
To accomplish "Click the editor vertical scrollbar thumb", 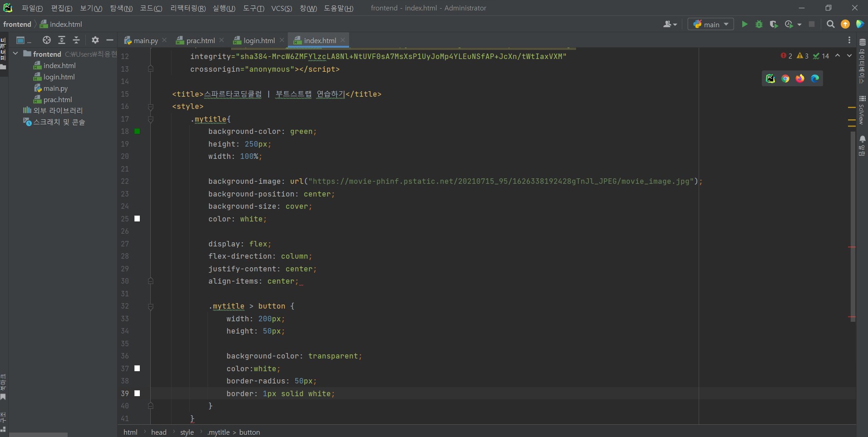I will (x=853, y=226).
